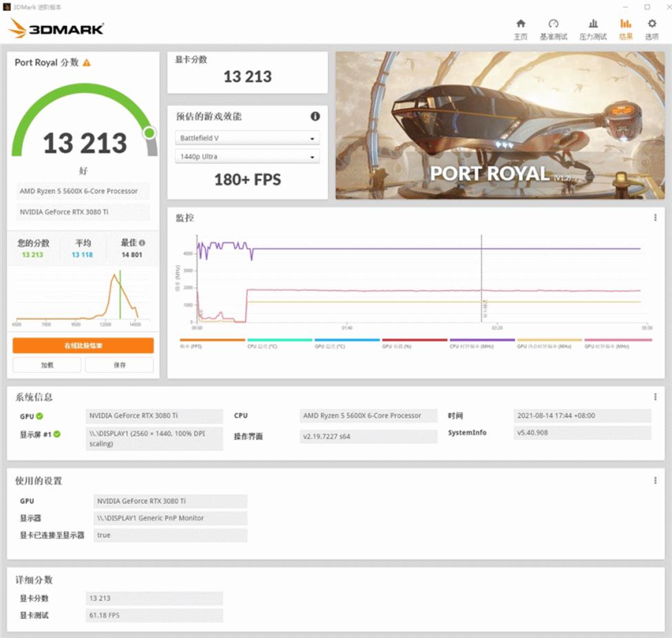
Task: Click the 结果 results chart icon
Action: (626, 25)
